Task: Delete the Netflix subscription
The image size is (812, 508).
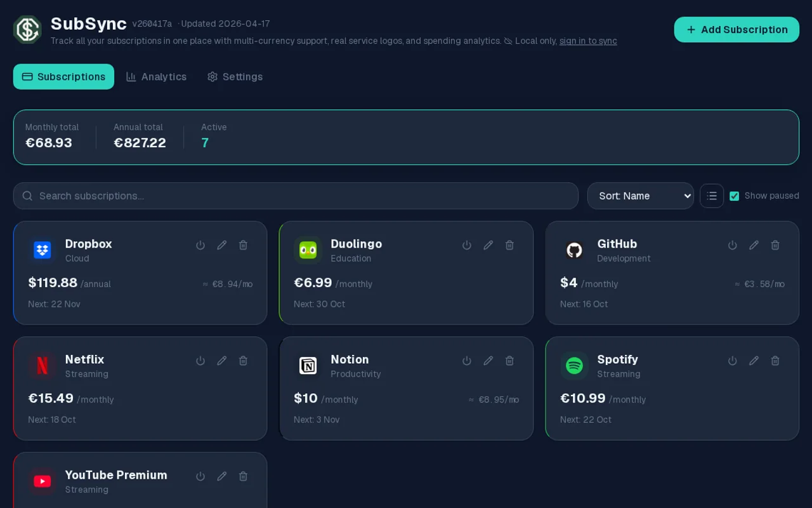Action: [243, 361]
